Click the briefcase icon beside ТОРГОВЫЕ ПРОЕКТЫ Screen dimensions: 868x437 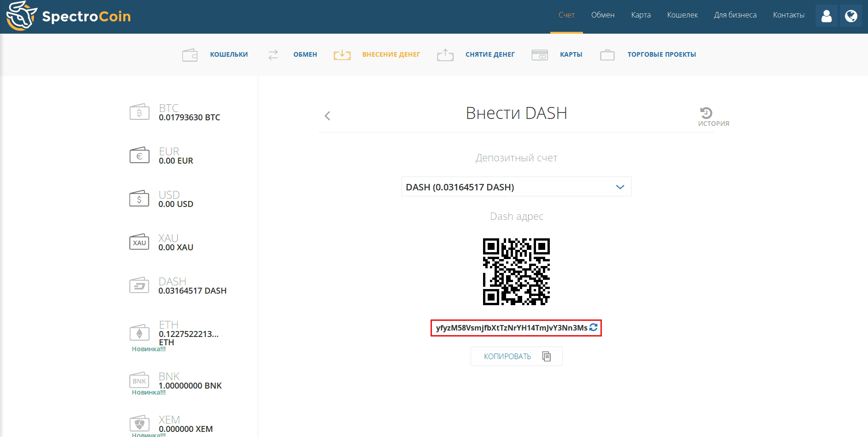(607, 55)
